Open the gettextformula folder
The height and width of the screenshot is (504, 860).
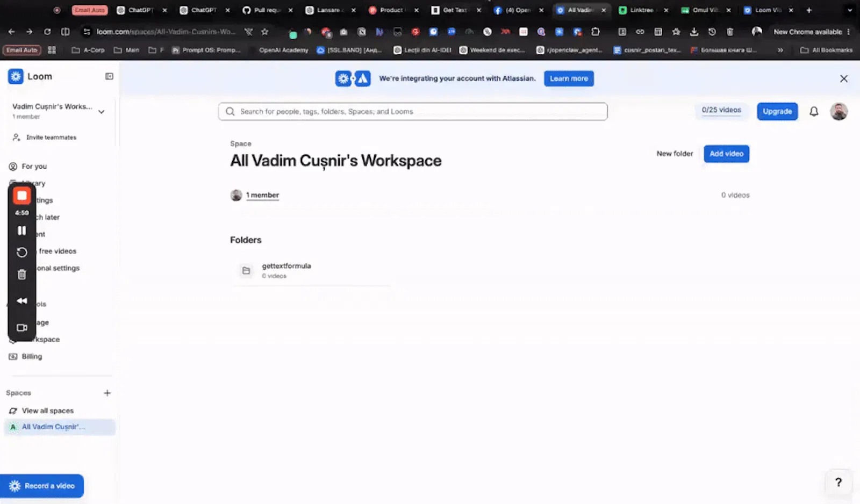point(311,271)
